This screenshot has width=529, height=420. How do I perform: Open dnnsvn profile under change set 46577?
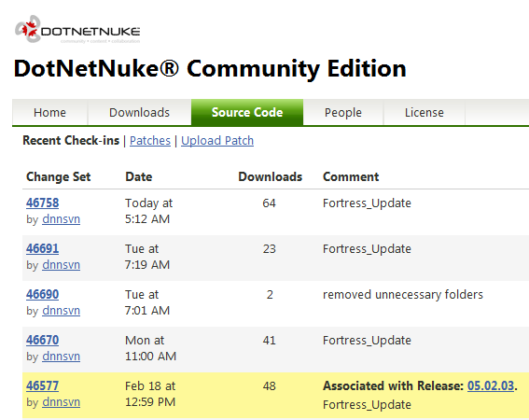61,402
